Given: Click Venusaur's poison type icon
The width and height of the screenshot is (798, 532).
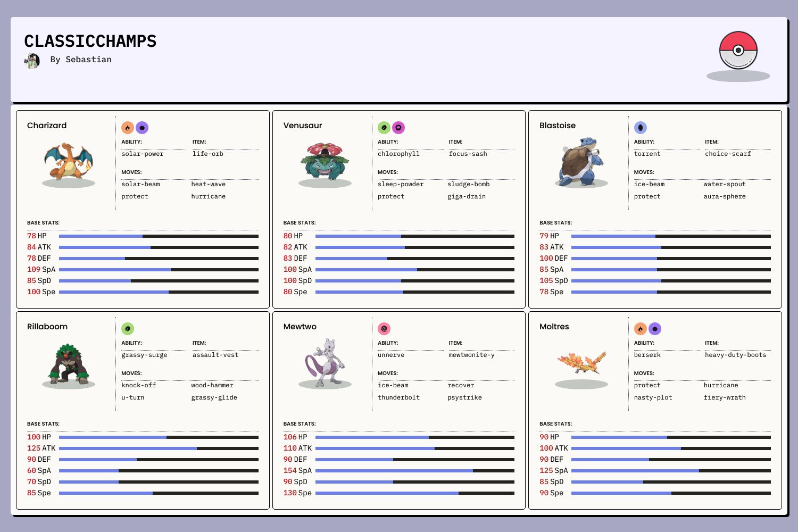Looking at the screenshot, I should [398, 128].
